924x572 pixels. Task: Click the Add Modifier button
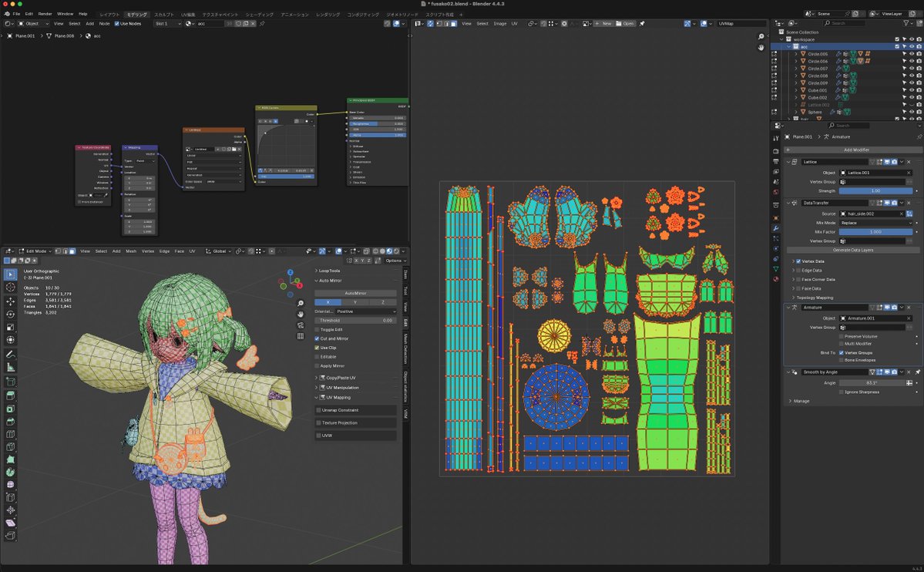coord(852,150)
